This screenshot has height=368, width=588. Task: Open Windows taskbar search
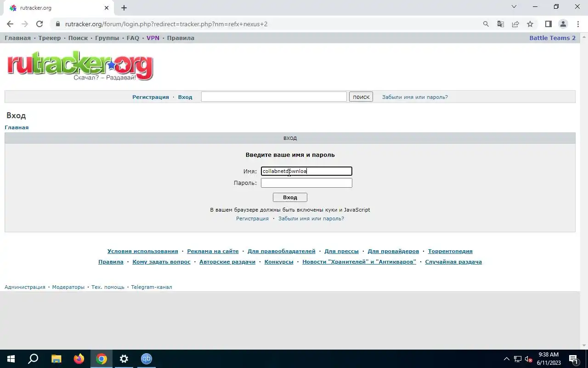33,359
